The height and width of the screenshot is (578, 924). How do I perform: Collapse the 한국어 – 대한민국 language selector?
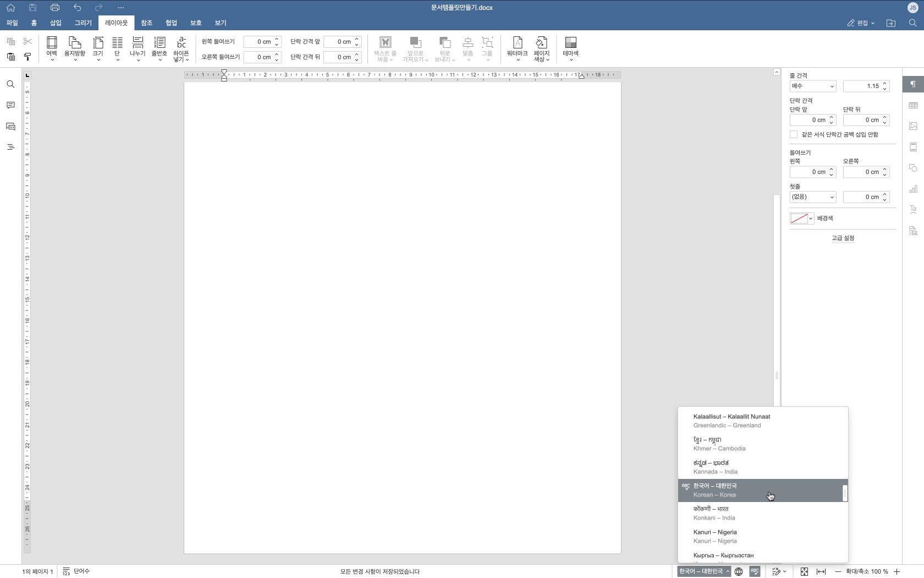click(704, 571)
